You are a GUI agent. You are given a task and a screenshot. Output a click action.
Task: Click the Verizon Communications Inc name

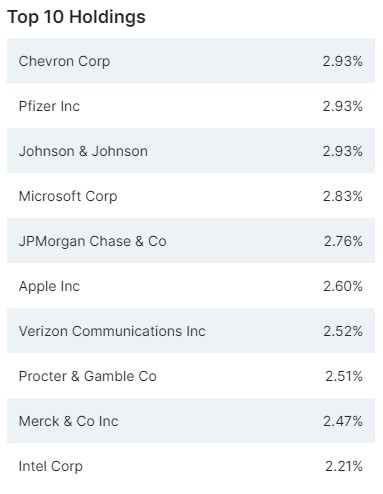coord(112,331)
